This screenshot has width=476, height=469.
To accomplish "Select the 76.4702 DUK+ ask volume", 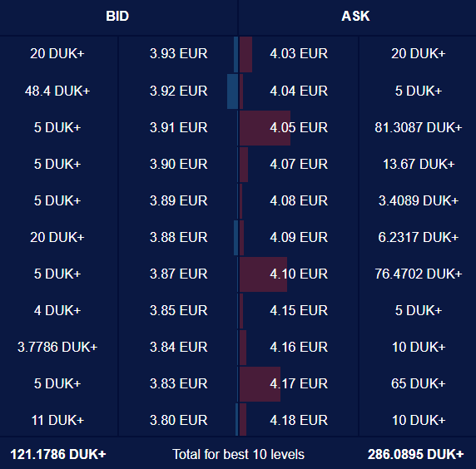I will tap(419, 274).
